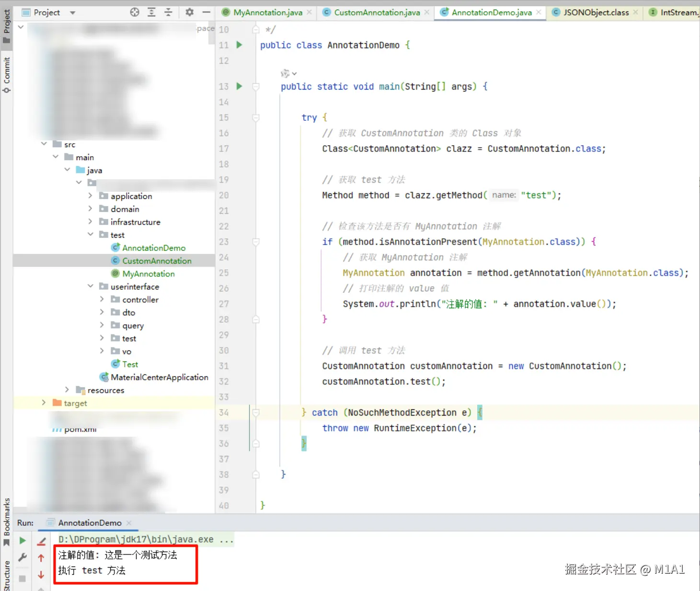This screenshot has height=591, width=700.
Task: Collapse the src folder
Action: pos(44,144)
